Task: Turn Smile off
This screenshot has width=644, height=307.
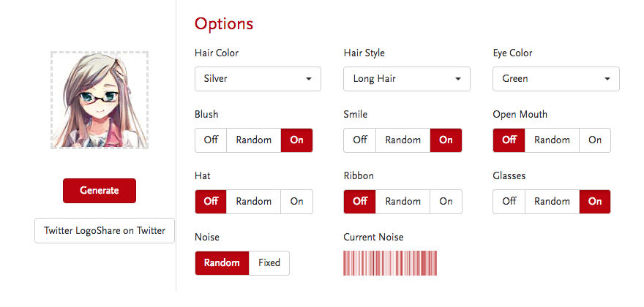Action: point(360,140)
